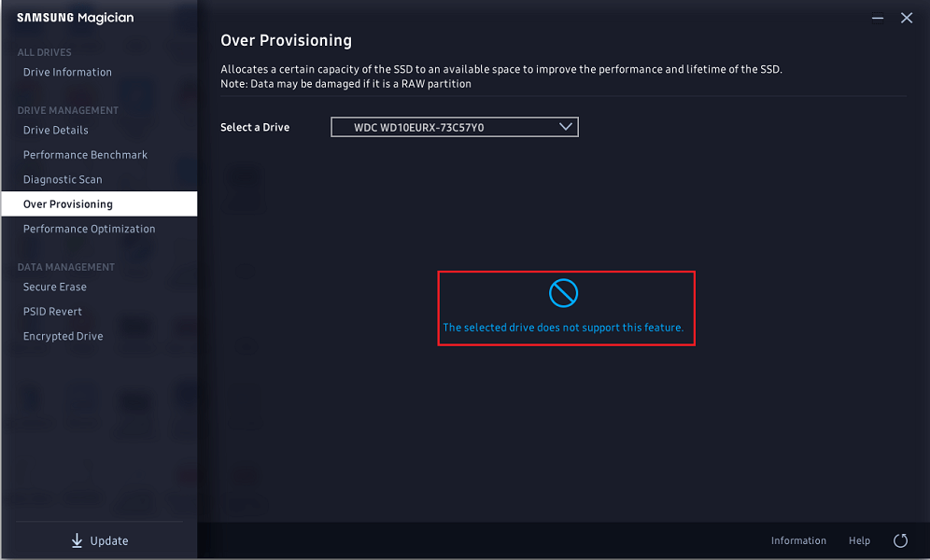Open Drive Information in sidebar
The width and height of the screenshot is (930, 560).
(x=67, y=72)
